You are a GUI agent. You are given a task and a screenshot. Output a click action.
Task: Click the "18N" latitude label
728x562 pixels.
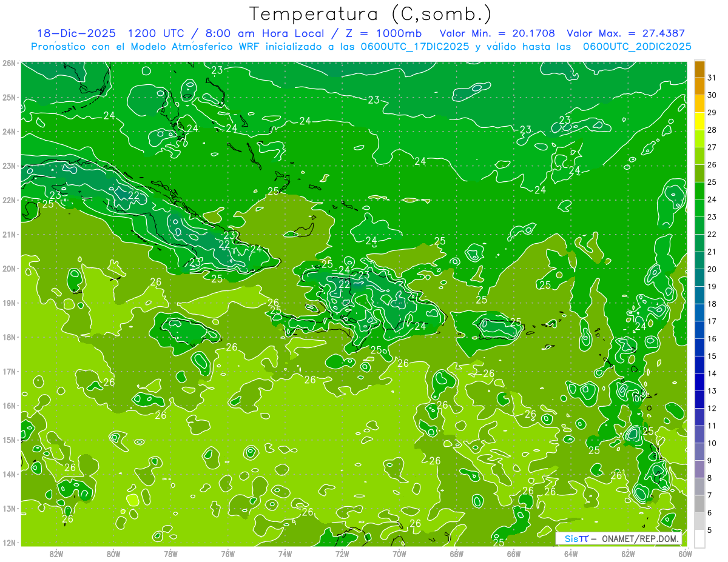(9, 337)
